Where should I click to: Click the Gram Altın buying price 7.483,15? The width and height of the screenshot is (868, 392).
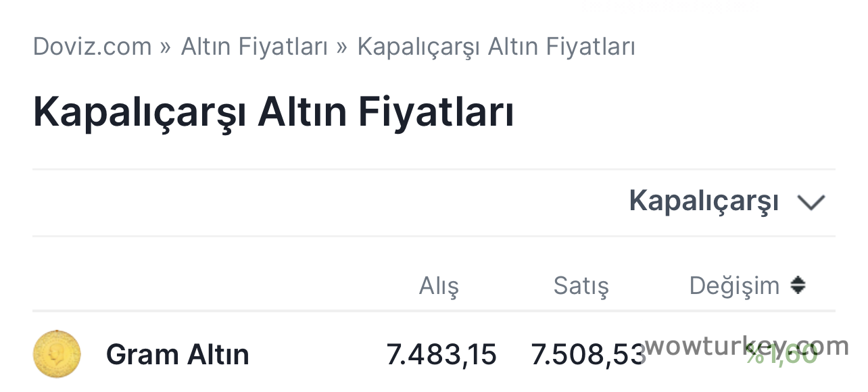pos(441,355)
